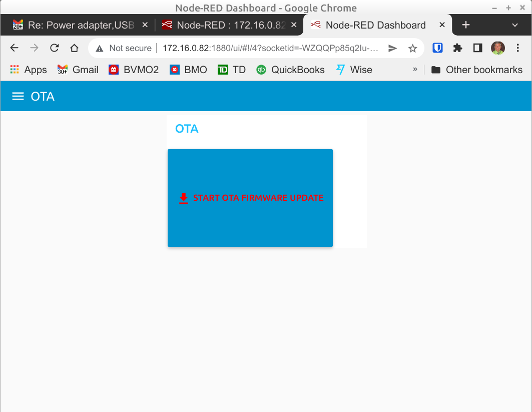Screen dimensions: 532x412
Task: Open the Extensions puzzle piece menu
Action: tap(457, 48)
